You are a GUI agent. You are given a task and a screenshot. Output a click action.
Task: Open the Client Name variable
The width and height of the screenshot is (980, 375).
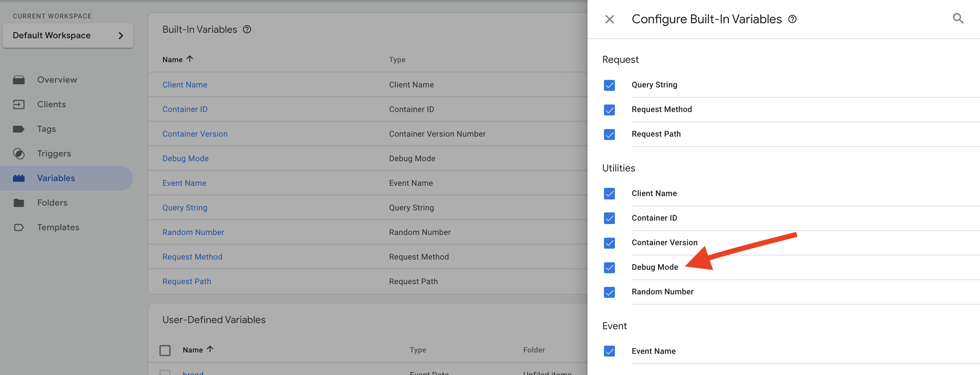click(185, 84)
